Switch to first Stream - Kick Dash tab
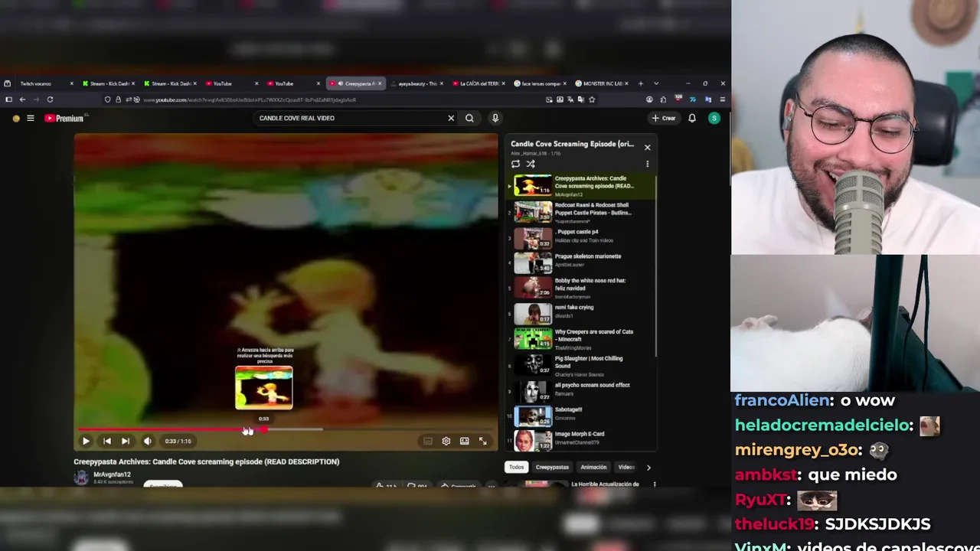This screenshot has width=980, height=551. [x=109, y=83]
